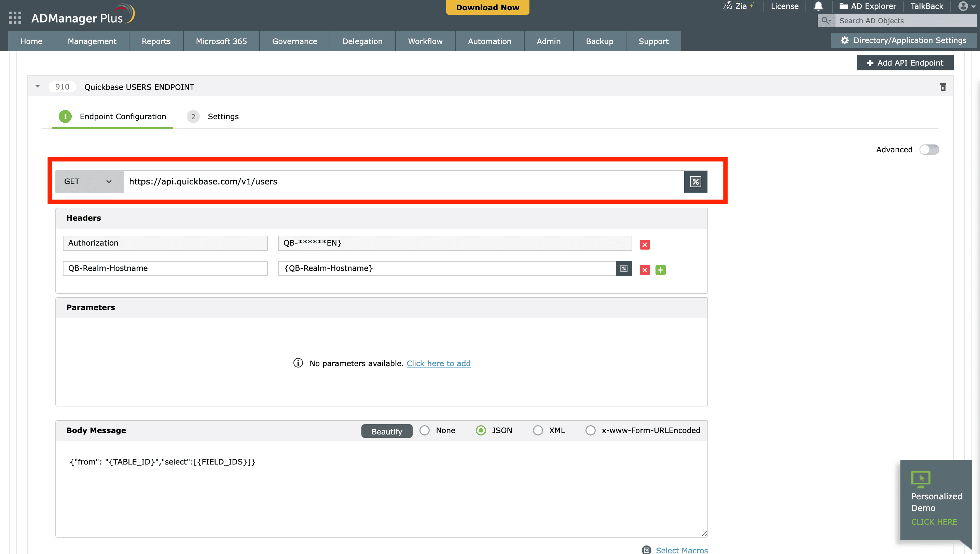Click the parameters 'Click here to add' link
The image size is (980, 554).
pos(438,363)
